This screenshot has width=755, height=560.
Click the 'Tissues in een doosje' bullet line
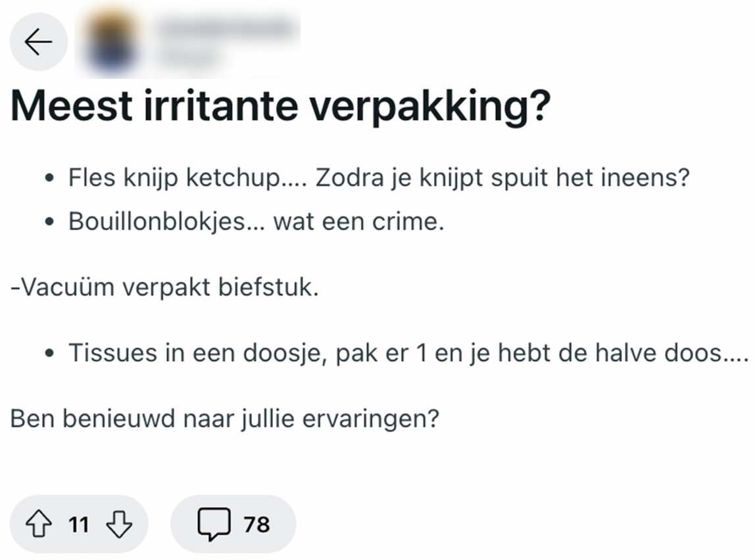[x=408, y=354]
